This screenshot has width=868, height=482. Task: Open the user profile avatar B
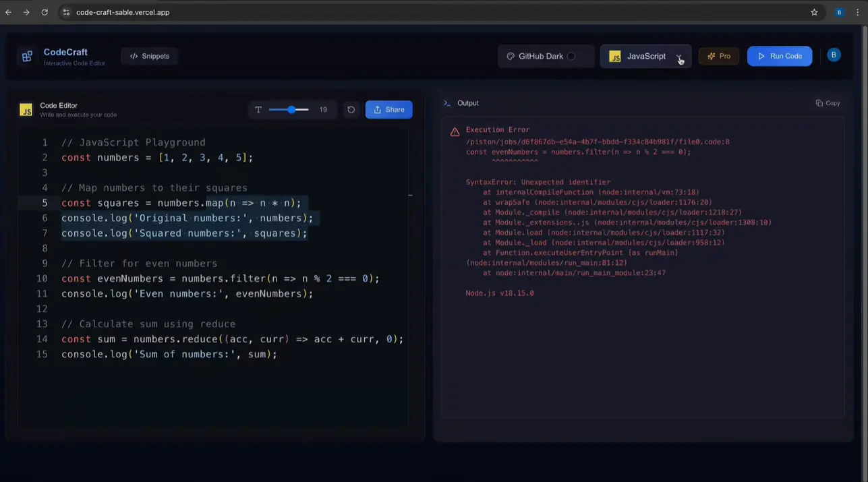pyautogui.click(x=834, y=55)
